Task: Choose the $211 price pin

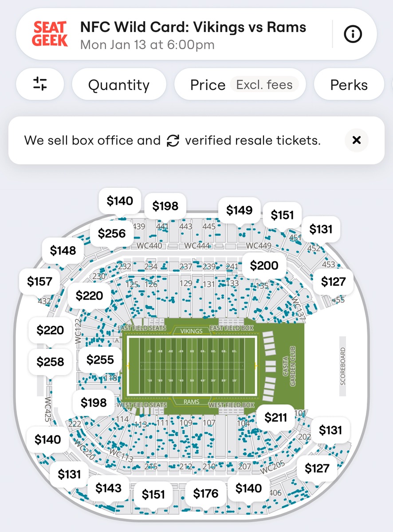Action: pyautogui.click(x=275, y=417)
